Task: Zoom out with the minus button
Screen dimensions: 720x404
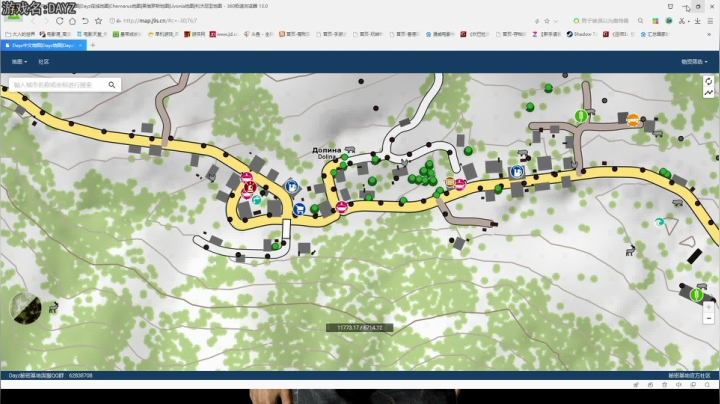Action: pos(709,318)
